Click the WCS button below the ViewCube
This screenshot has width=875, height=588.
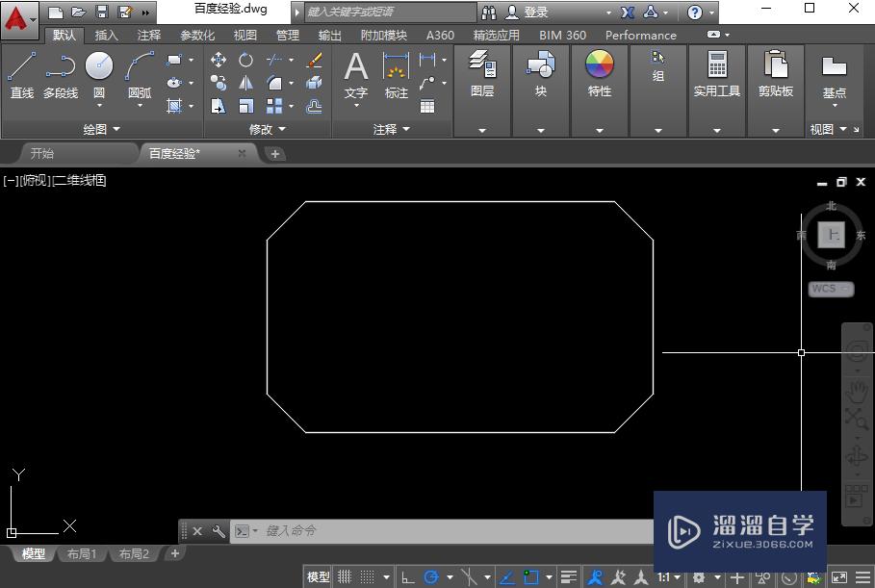[x=829, y=288]
